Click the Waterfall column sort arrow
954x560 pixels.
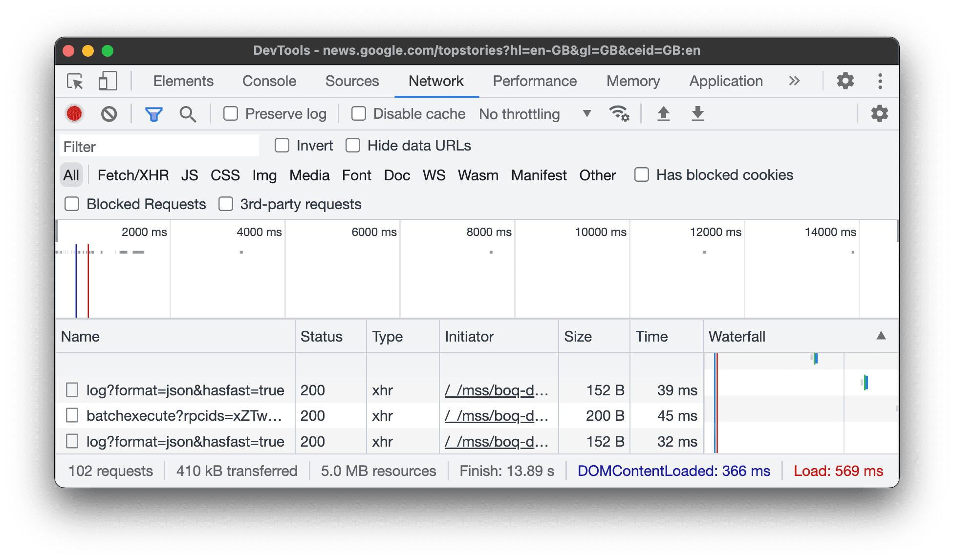pyautogui.click(x=881, y=335)
